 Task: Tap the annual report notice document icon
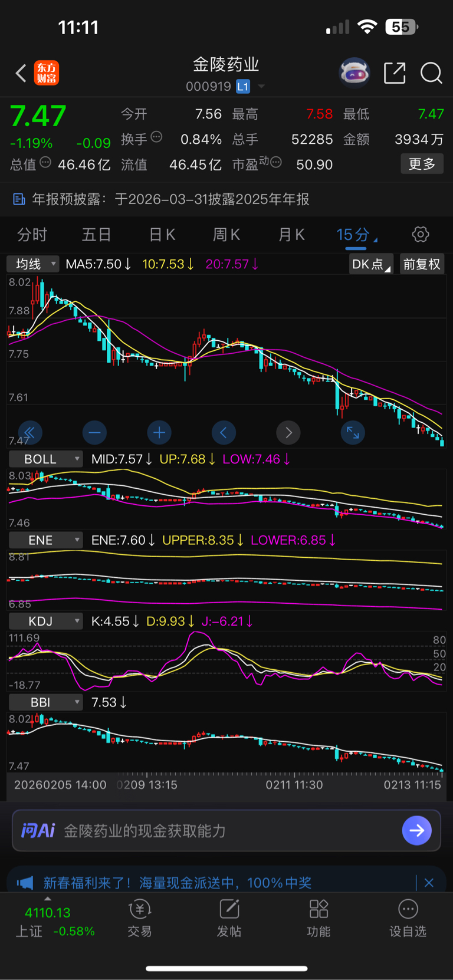click(x=19, y=199)
